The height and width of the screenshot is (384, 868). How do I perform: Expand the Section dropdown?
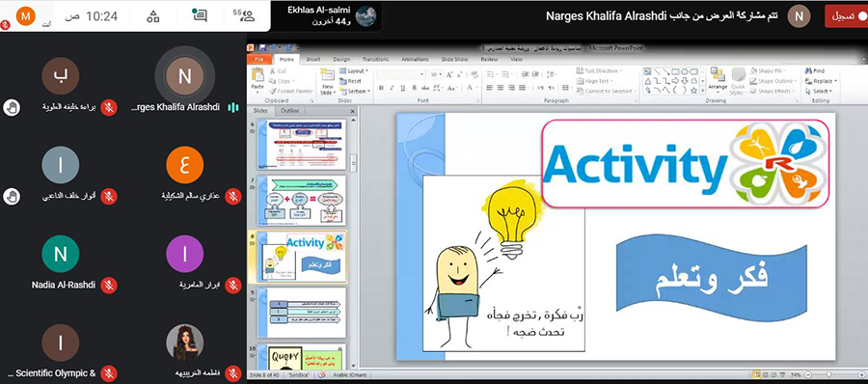[x=354, y=92]
